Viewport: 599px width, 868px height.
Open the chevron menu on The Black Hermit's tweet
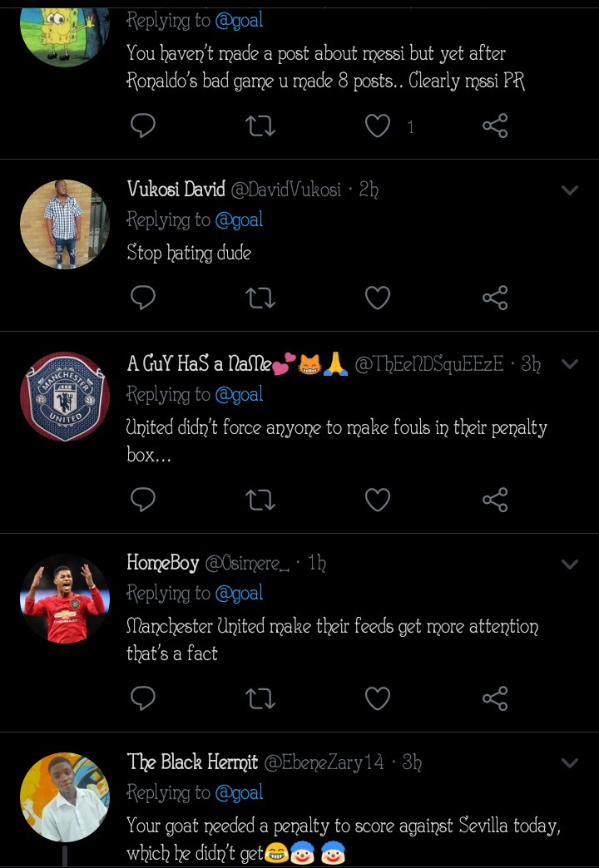[570, 763]
